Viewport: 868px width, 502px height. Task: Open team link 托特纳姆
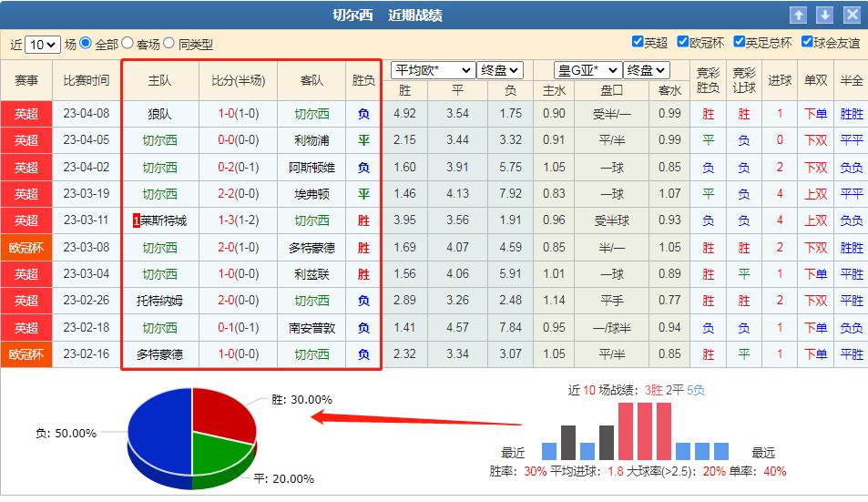159,301
